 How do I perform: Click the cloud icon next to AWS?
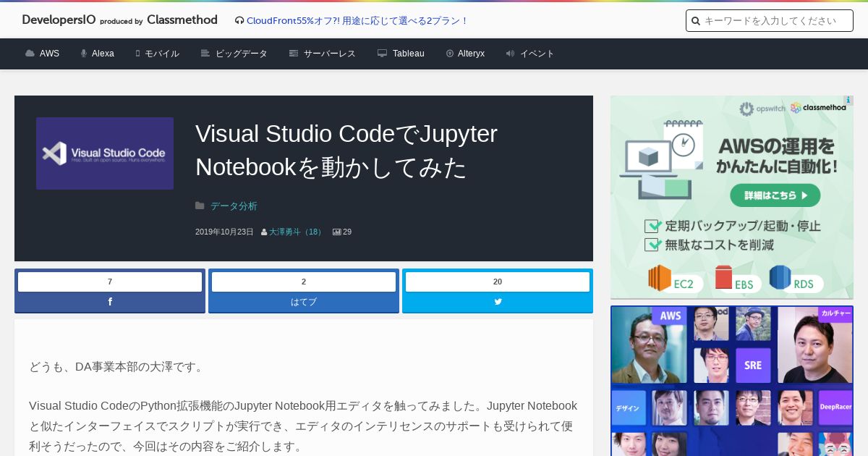[x=30, y=54]
